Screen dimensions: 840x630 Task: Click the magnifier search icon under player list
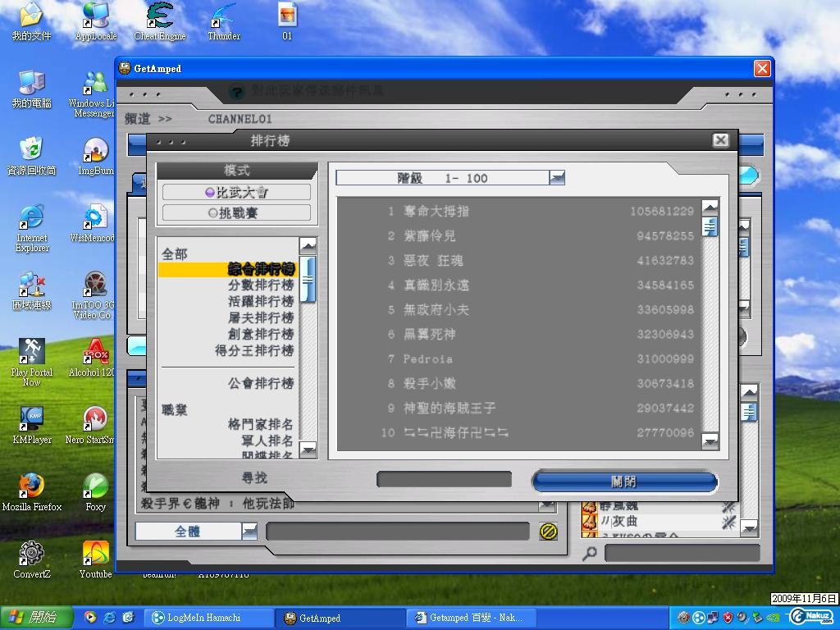pos(589,554)
